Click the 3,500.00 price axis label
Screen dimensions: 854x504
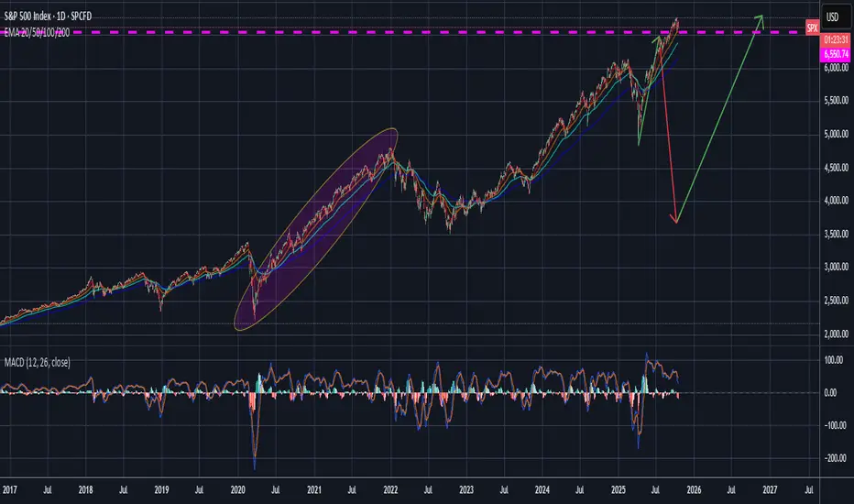tap(836, 234)
